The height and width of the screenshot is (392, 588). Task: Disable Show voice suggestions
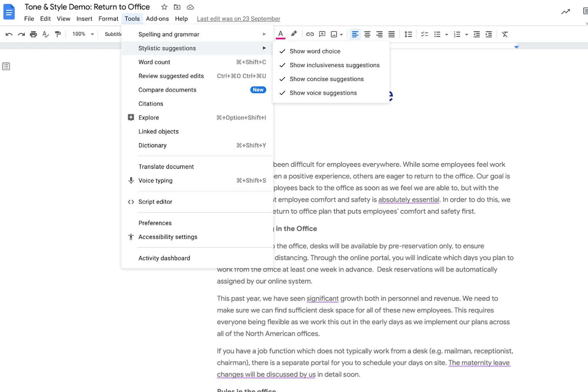(x=323, y=93)
